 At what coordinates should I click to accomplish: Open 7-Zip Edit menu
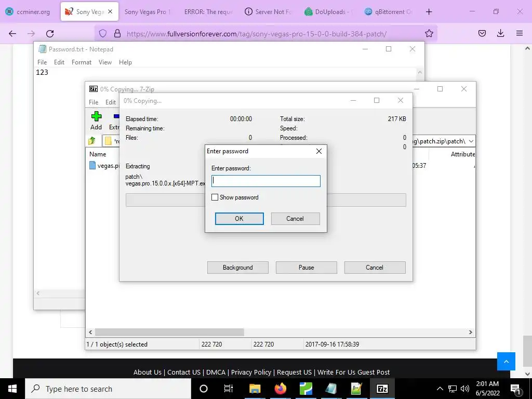110,102
